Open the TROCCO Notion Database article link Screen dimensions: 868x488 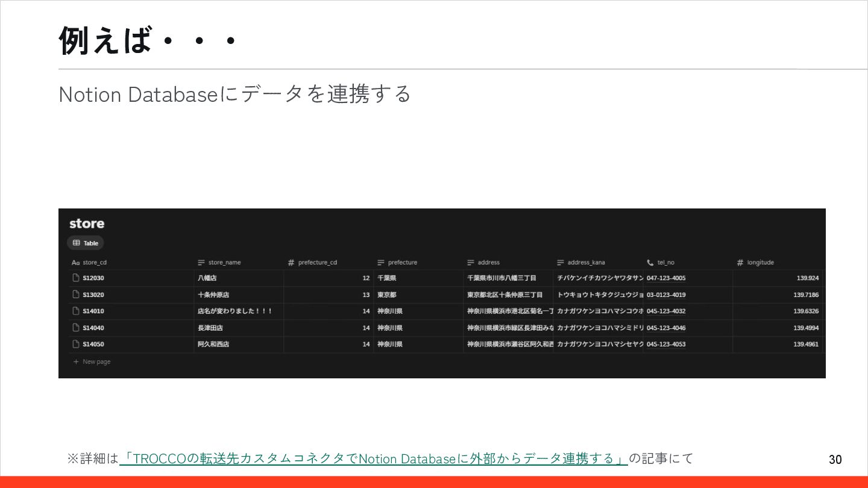[374, 458]
